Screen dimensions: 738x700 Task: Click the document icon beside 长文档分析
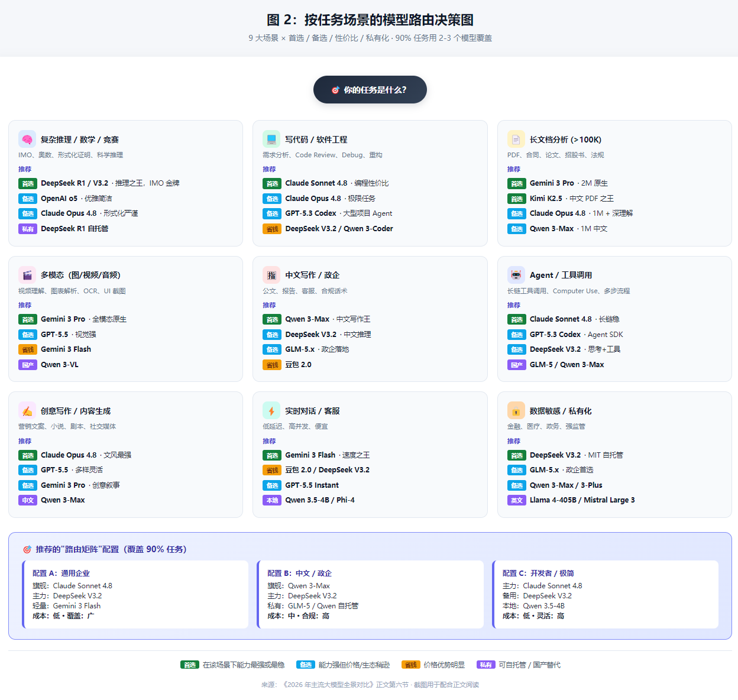pyautogui.click(x=516, y=140)
